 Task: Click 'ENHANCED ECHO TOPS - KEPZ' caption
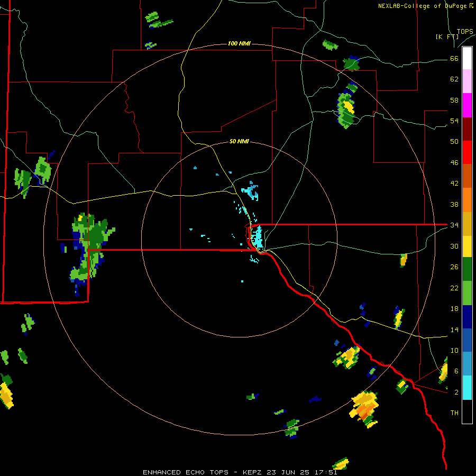202,472
